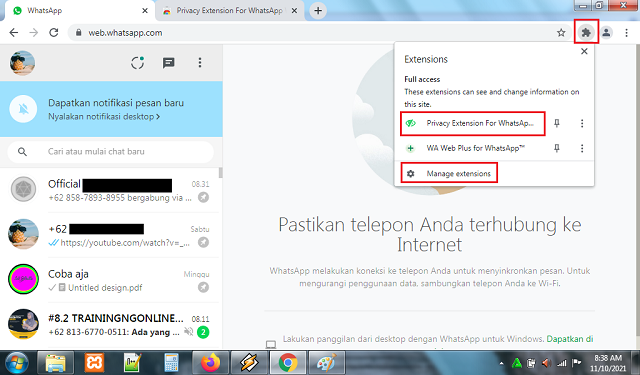The image size is (640, 375).
Task: Open the Coba aja chat
Action: [x=110, y=280]
